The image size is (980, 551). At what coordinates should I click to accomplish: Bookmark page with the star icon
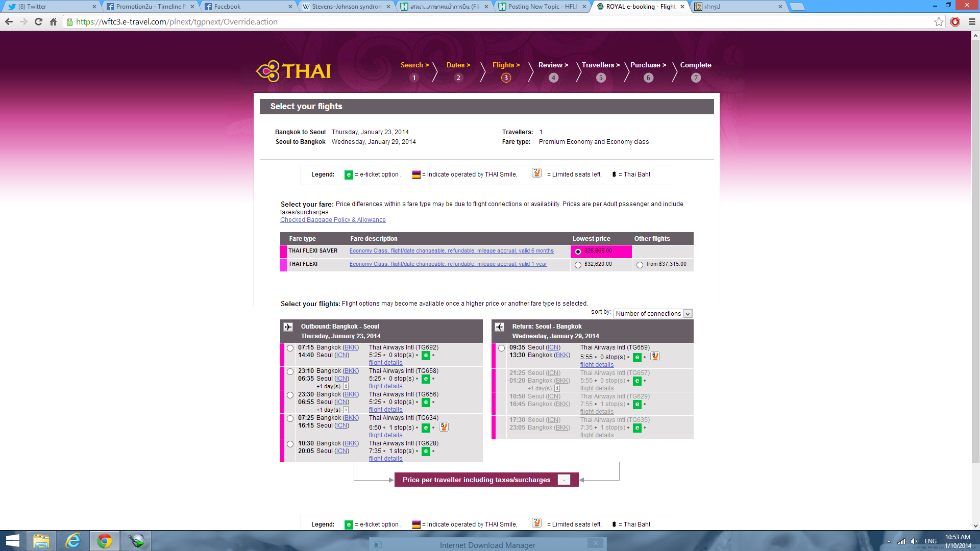tap(939, 21)
